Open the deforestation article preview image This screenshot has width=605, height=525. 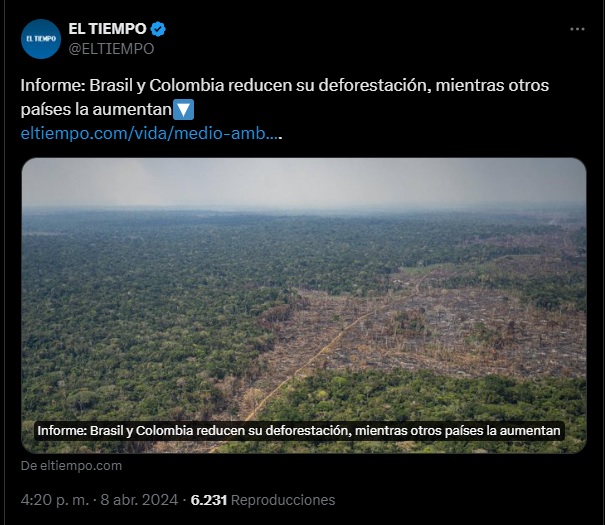(x=304, y=306)
